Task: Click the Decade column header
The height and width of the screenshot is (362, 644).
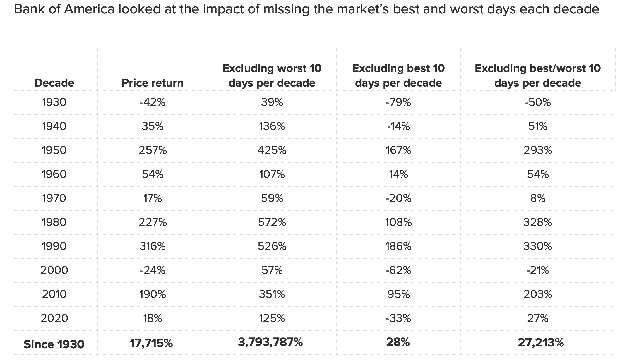Action: [x=54, y=83]
